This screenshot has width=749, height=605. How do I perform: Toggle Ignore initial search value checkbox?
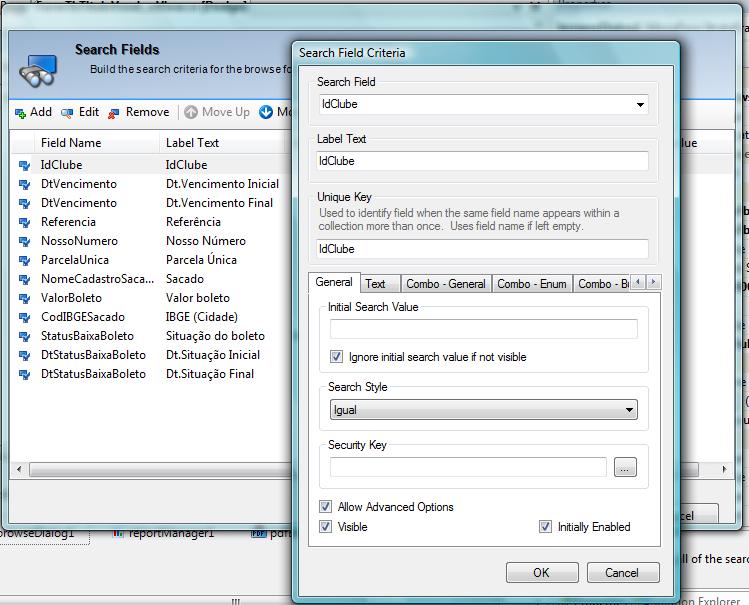point(337,357)
